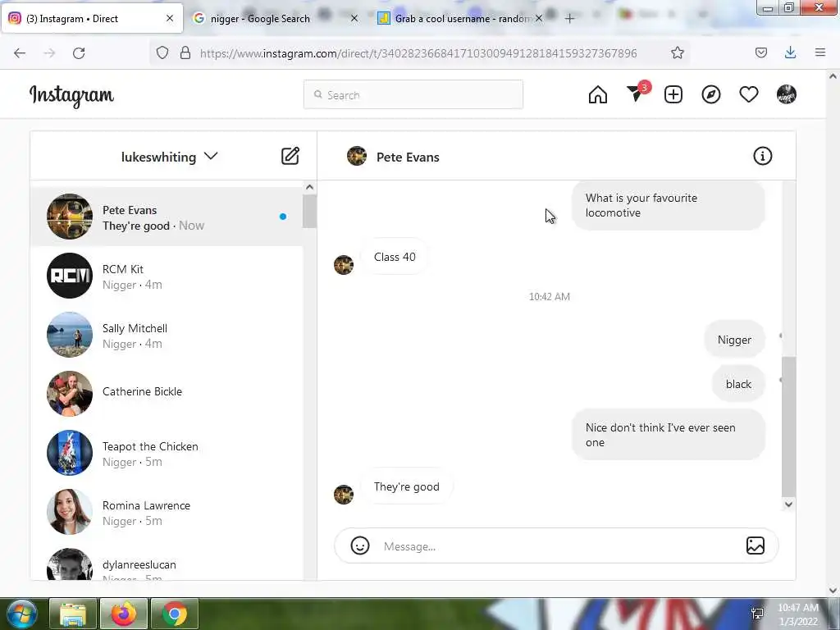Open Chrome from the taskbar
The height and width of the screenshot is (630, 840).
175,614
